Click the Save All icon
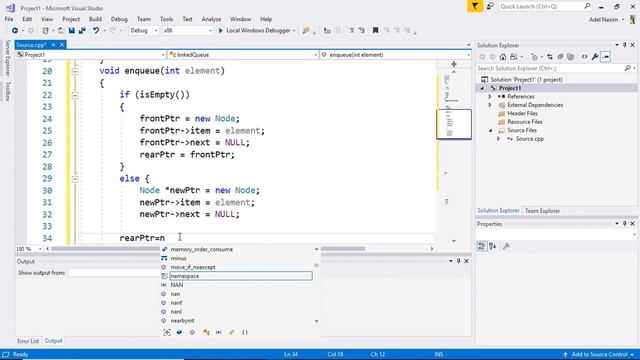640x360 pixels. coord(82,31)
